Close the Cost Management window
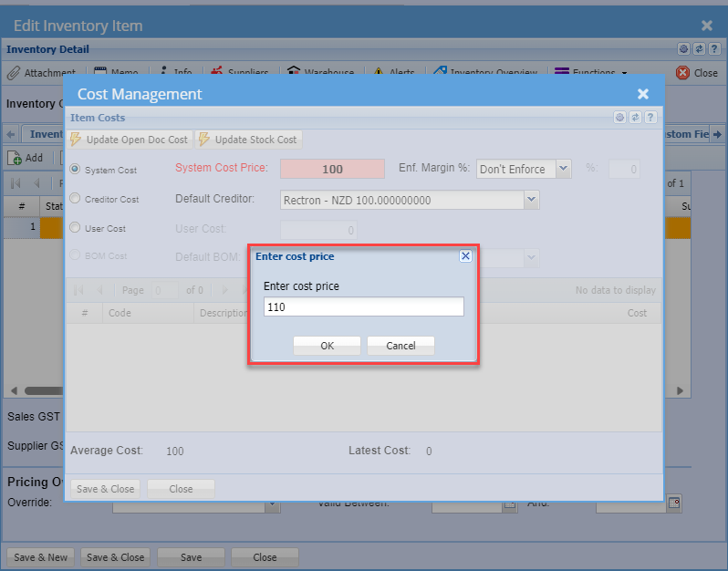Viewport: 728px width, 571px height. [643, 94]
